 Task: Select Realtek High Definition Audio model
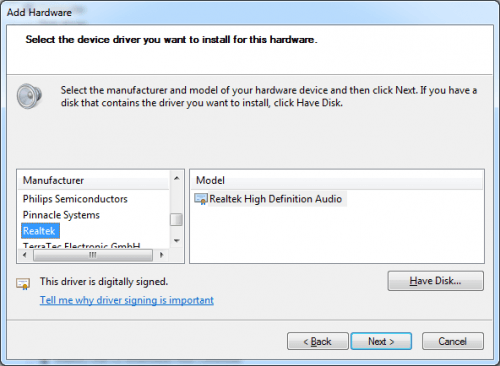275,199
